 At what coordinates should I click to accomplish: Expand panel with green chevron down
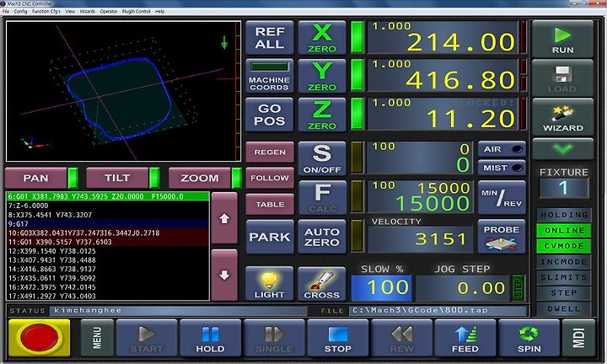(562, 149)
